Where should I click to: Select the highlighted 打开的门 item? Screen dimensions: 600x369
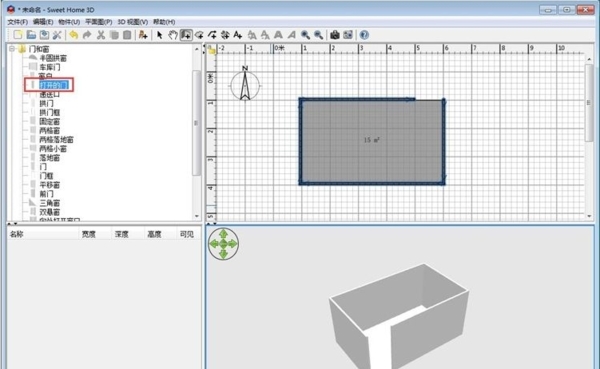[x=54, y=85]
